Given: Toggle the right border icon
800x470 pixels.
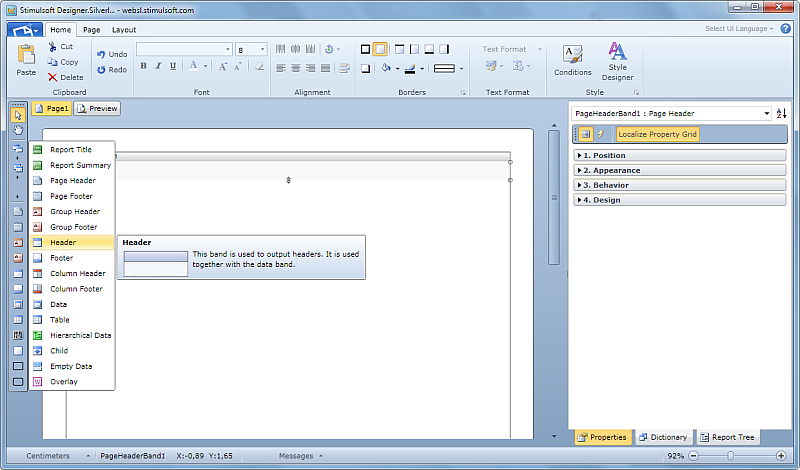Looking at the screenshot, I should point(444,49).
